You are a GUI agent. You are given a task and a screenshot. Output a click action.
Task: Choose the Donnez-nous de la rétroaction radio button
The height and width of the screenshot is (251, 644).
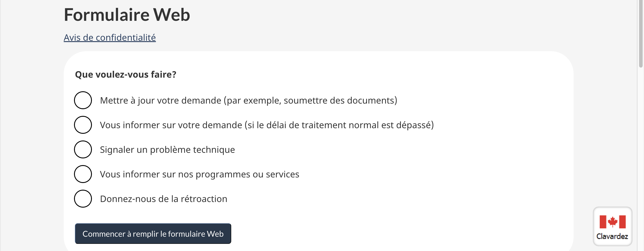coord(83,199)
